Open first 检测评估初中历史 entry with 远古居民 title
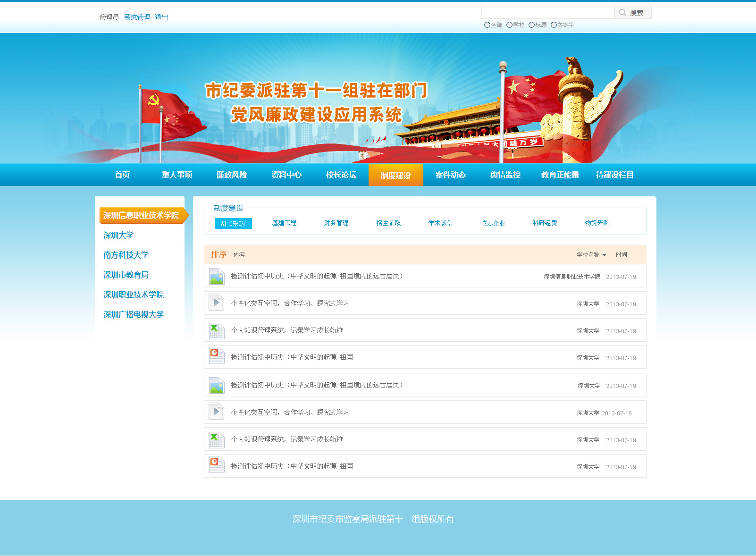 [317, 276]
